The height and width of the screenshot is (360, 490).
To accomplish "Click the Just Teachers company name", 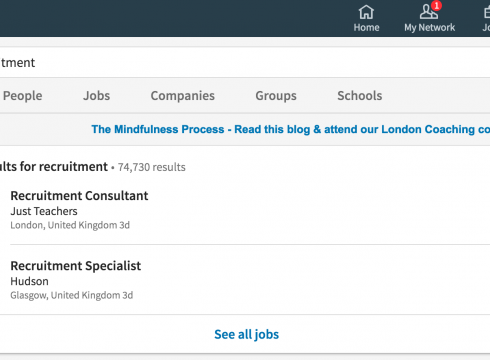I will [x=44, y=211].
